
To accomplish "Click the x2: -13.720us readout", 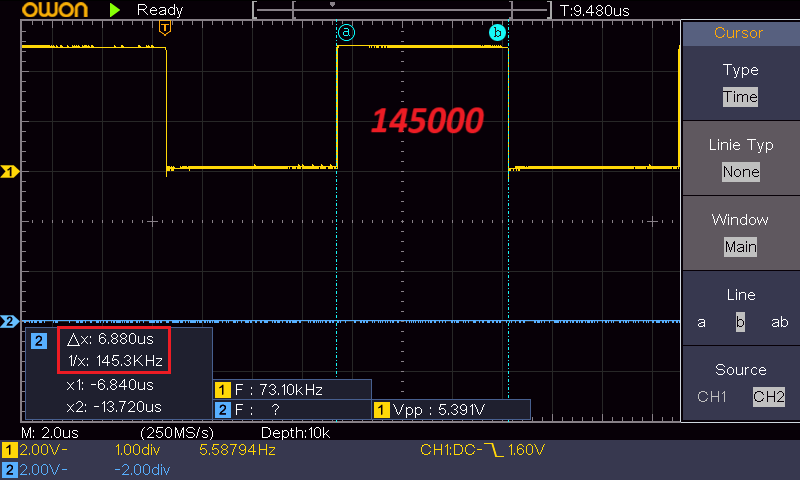I will [x=114, y=407].
